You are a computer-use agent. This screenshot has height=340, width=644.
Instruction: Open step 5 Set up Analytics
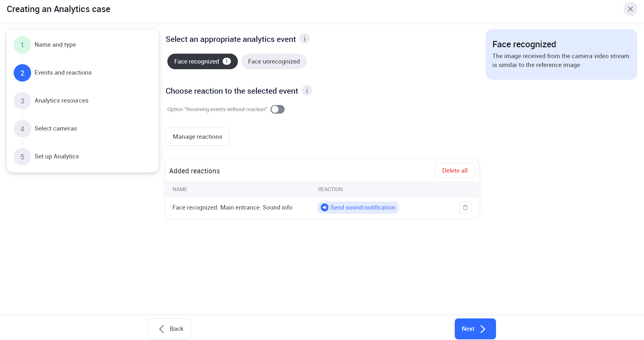57,157
